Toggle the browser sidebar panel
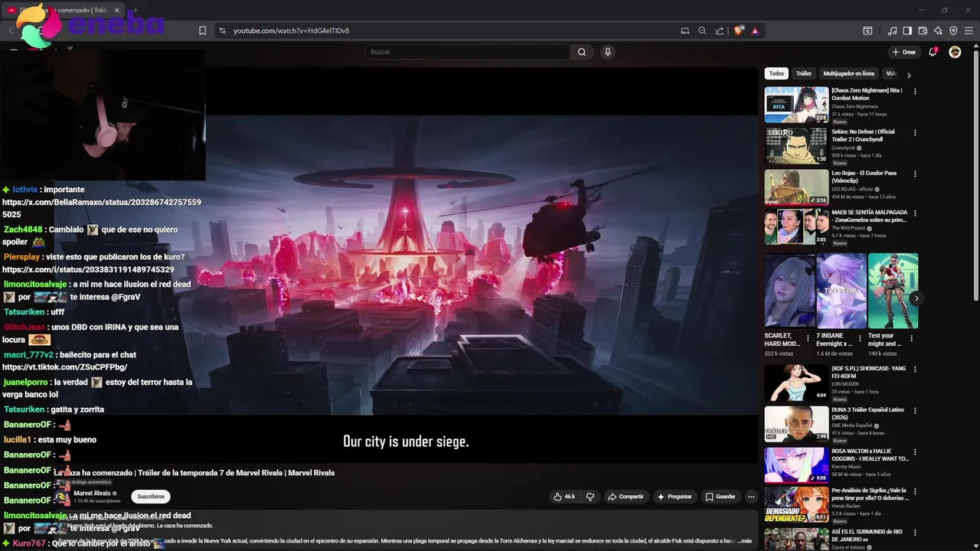Screen dimensions: 980x551 907,31
